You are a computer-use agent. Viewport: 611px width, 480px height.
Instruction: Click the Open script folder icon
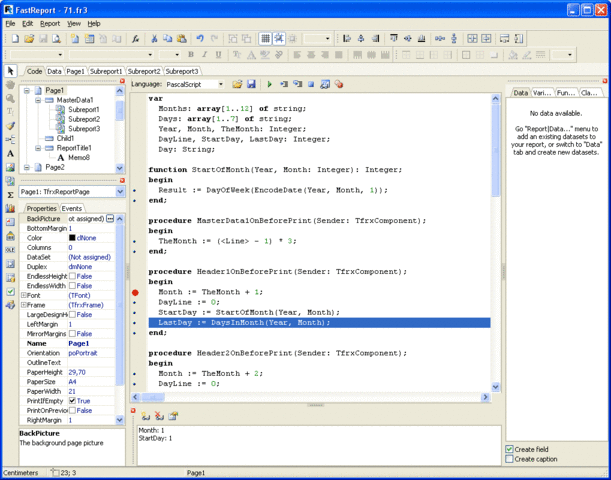[x=238, y=85]
